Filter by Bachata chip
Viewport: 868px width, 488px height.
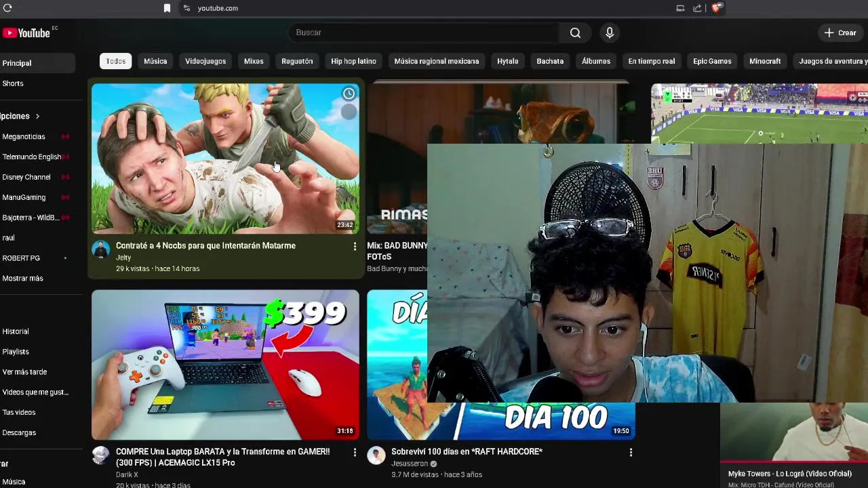550,61
